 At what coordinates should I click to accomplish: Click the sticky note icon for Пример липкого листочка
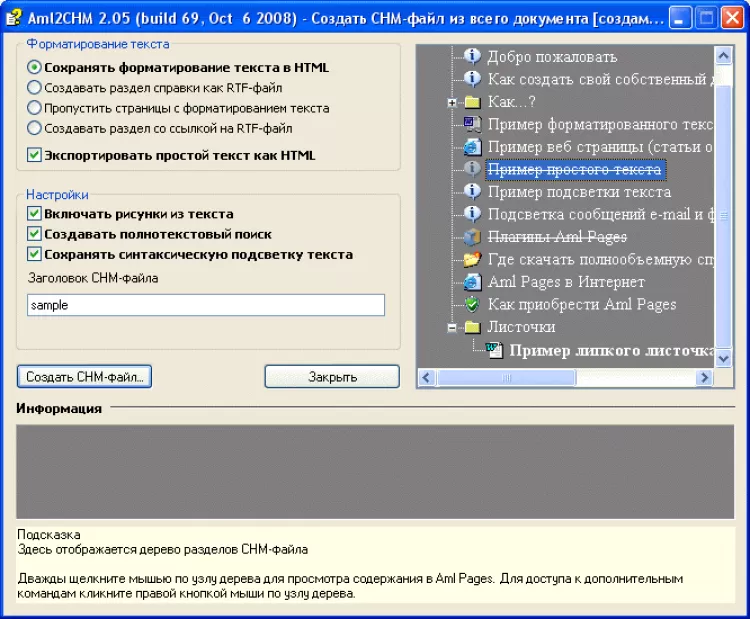point(494,350)
